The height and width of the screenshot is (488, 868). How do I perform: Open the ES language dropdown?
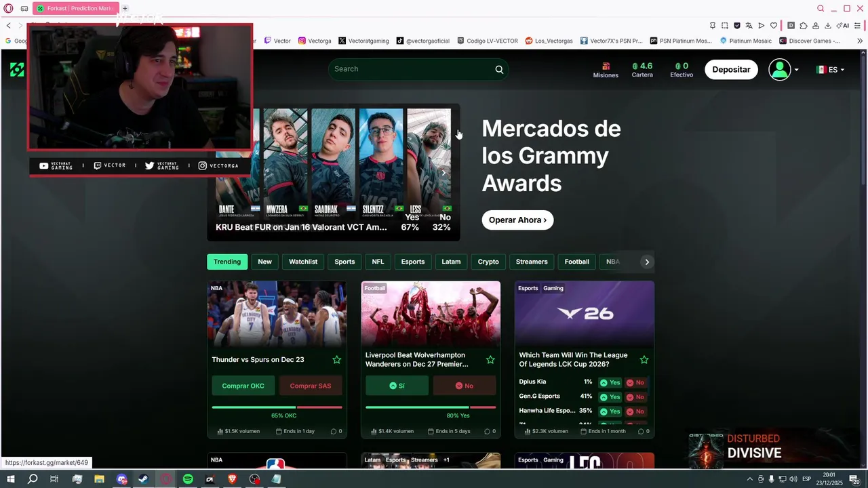pyautogui.click(x=830, y=70)
